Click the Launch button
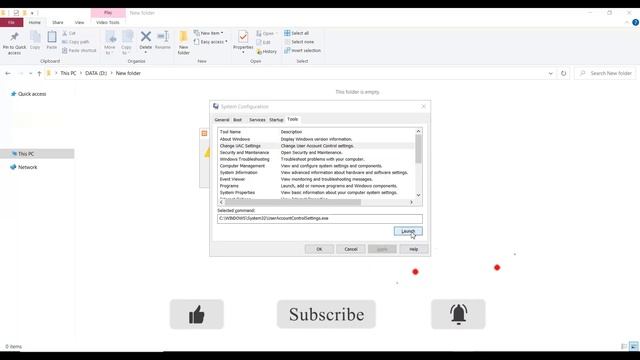 [408, 231]
